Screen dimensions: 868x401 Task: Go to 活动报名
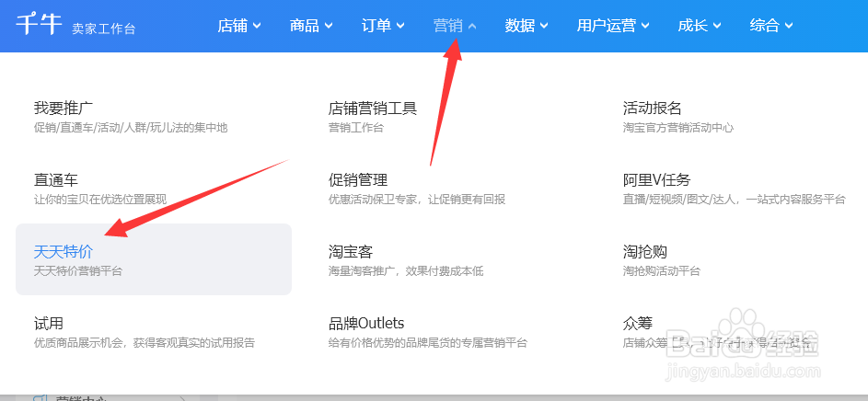(652, 108)
